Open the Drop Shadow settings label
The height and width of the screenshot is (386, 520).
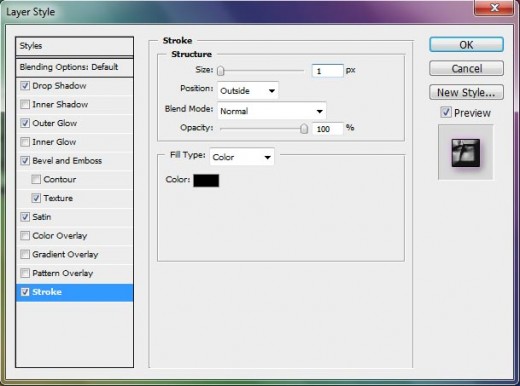click(x=59, y=86)
